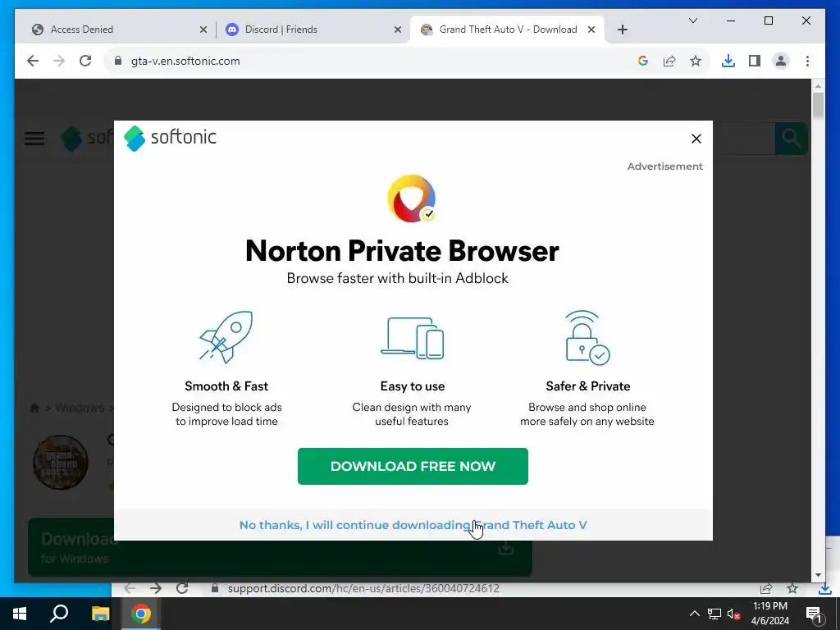Open the taskbar clock and date
This screenshot has width=840, height=630.
click(x=770, y=614)
